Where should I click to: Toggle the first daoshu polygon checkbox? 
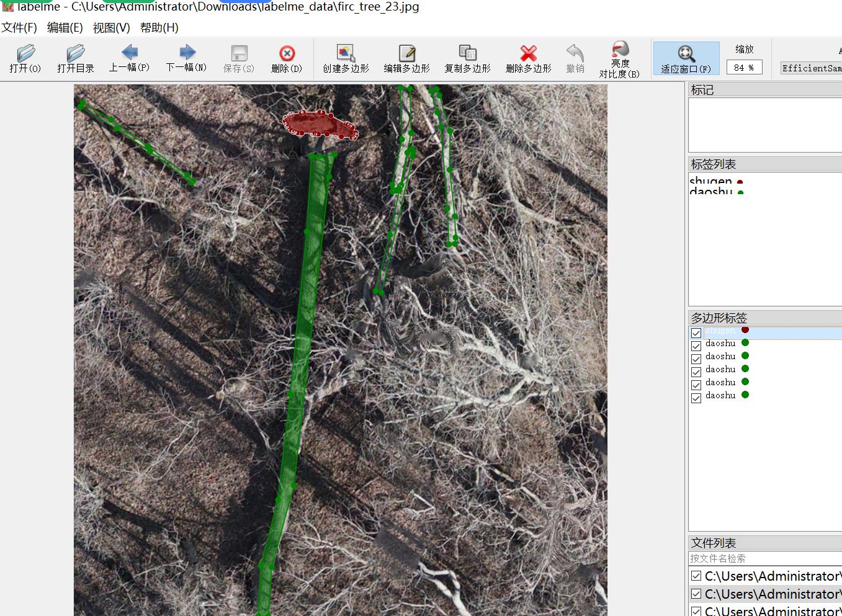coord(696,346)
